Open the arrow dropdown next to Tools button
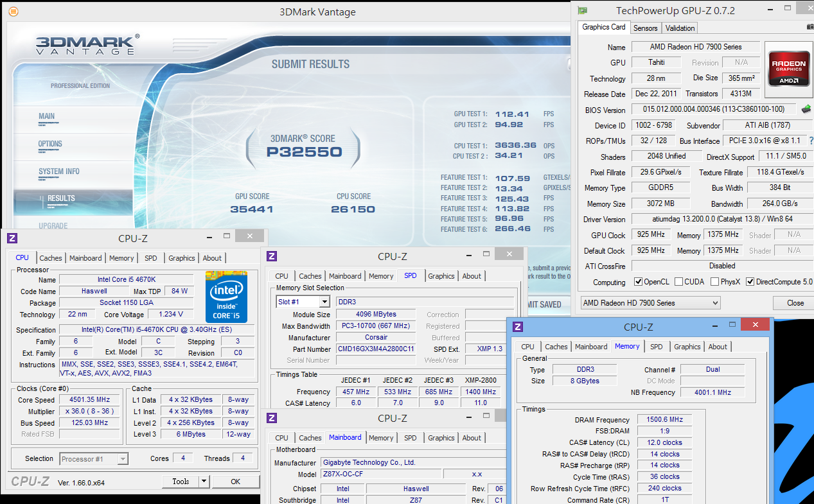Screen dimensions: 814x504 click(x=204, y=482)
